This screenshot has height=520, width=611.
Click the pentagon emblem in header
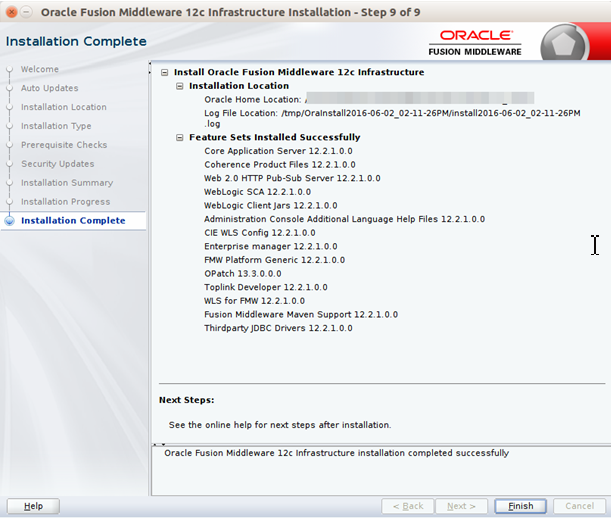[x=563, y=45]
